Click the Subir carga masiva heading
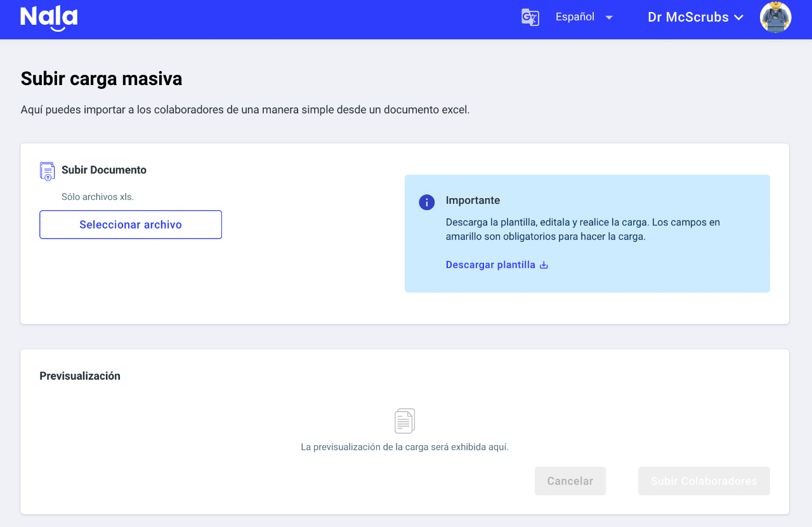Image resolution: width=812 pixels, height=527 pixels. (101, 79)
